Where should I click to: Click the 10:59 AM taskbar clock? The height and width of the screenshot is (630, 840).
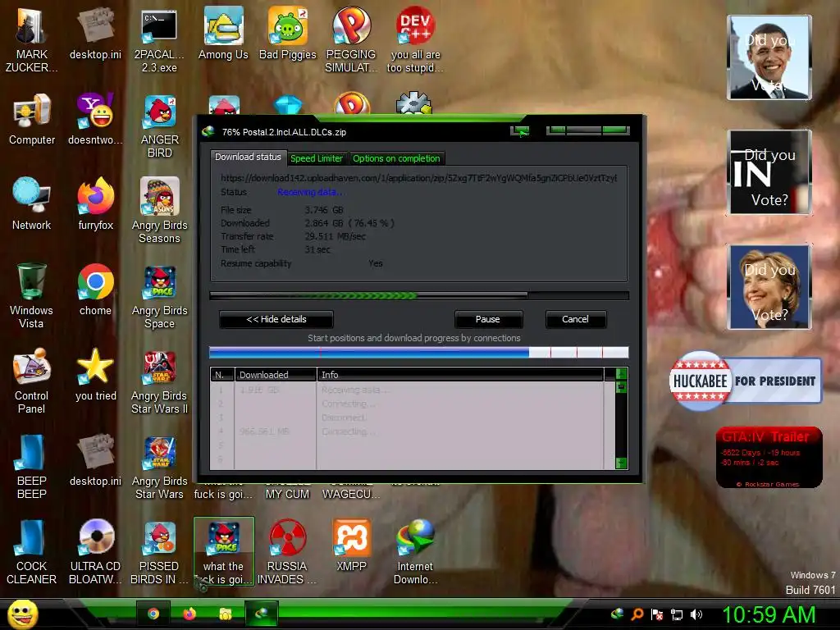coord(769,614)
